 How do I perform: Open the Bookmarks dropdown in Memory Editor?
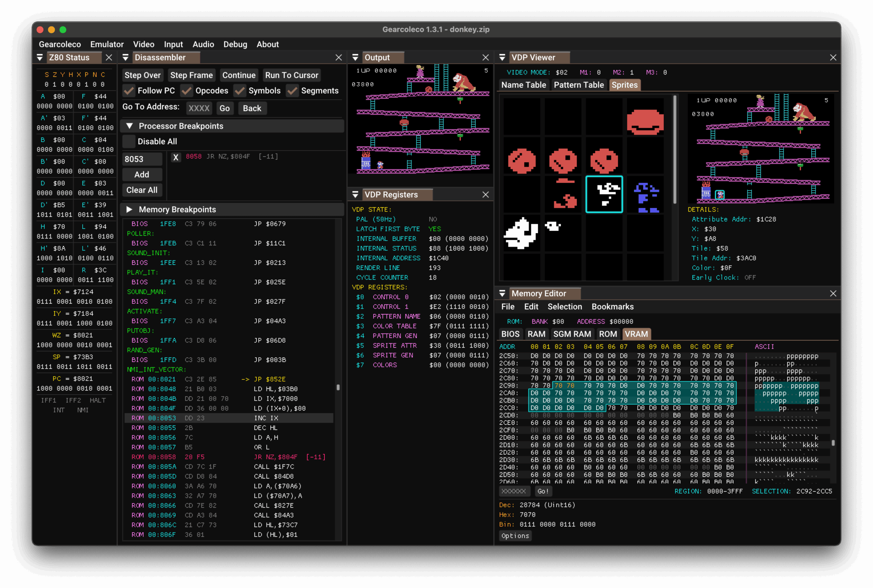612,306
